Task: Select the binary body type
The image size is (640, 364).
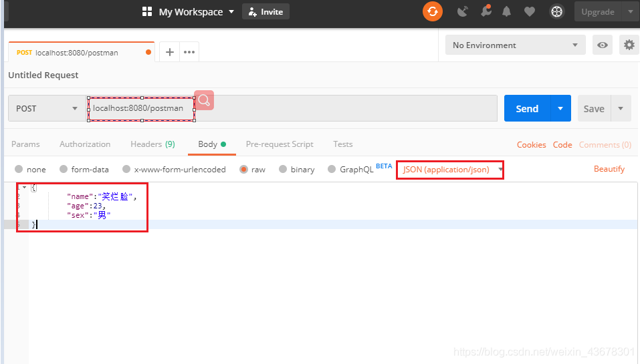Action: click(x=283, y=169)
